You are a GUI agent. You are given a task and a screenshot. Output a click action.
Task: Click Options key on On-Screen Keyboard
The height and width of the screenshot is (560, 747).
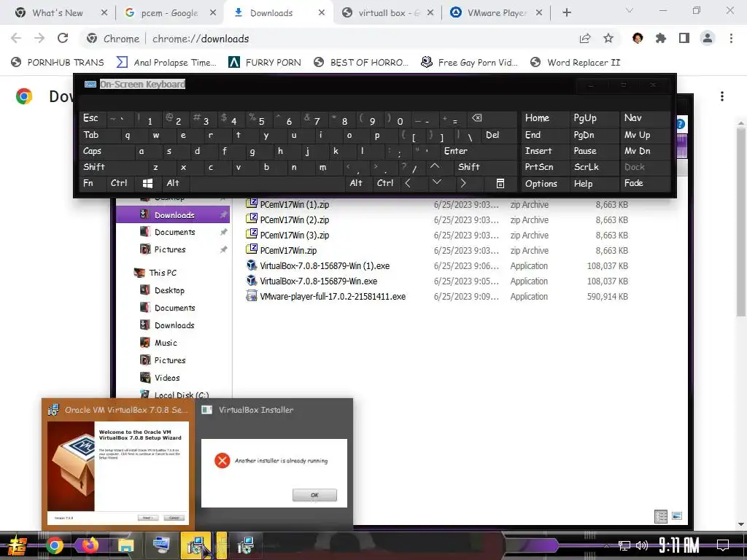545,183
